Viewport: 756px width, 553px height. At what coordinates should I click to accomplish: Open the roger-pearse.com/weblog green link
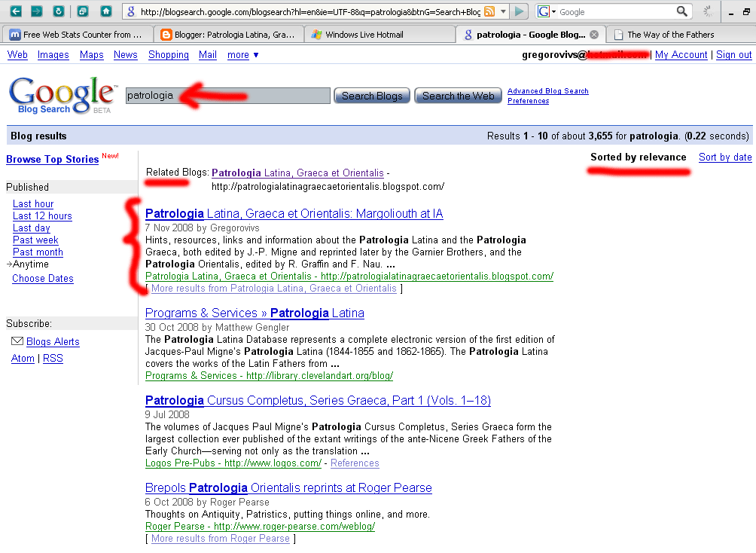coord(260,526)
